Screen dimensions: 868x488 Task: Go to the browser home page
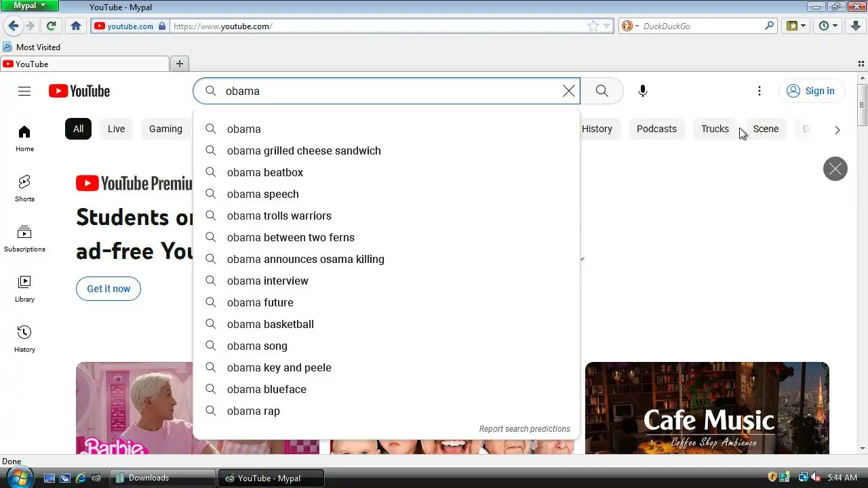coord(76,26)
